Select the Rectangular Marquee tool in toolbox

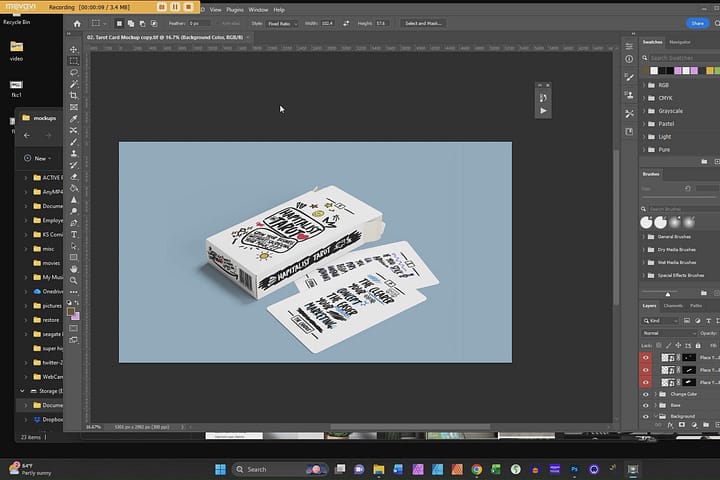[73, 61]
